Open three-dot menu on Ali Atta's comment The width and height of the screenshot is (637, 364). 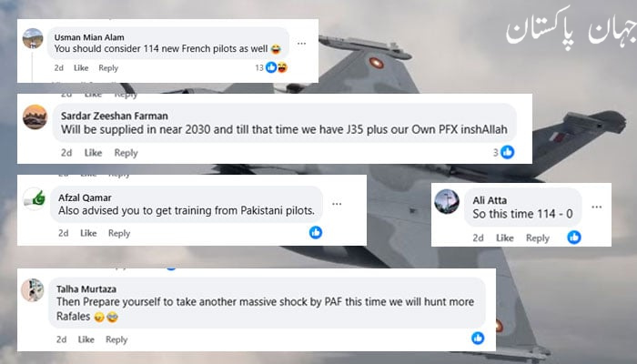(x=596, y=207)
